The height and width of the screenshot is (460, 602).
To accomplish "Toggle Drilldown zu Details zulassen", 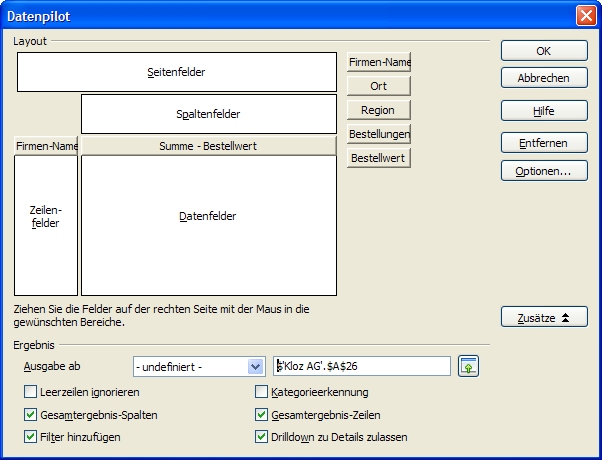I will coord(262,436).
